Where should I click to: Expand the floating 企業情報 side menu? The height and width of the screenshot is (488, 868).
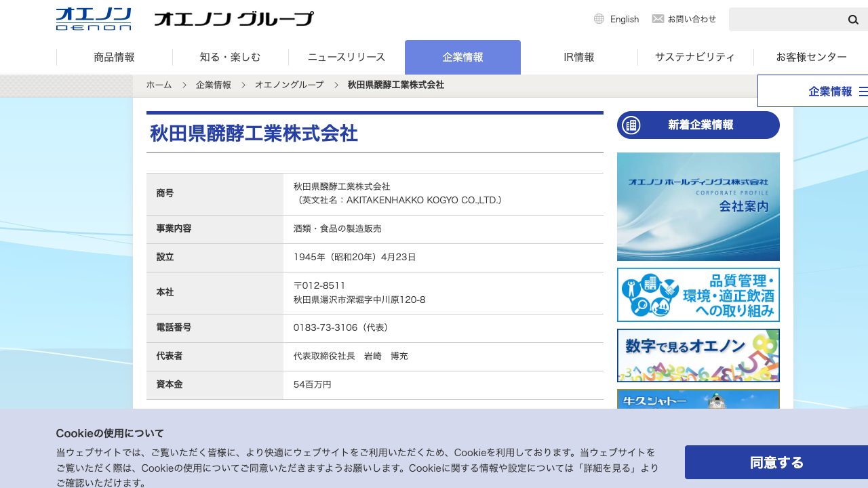coord(813,91)
